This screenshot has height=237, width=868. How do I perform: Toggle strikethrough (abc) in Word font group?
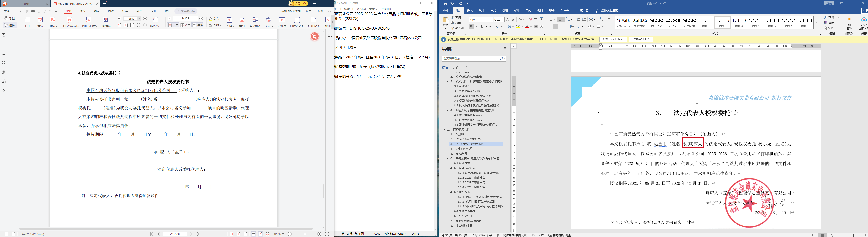[x=491, y=27]
